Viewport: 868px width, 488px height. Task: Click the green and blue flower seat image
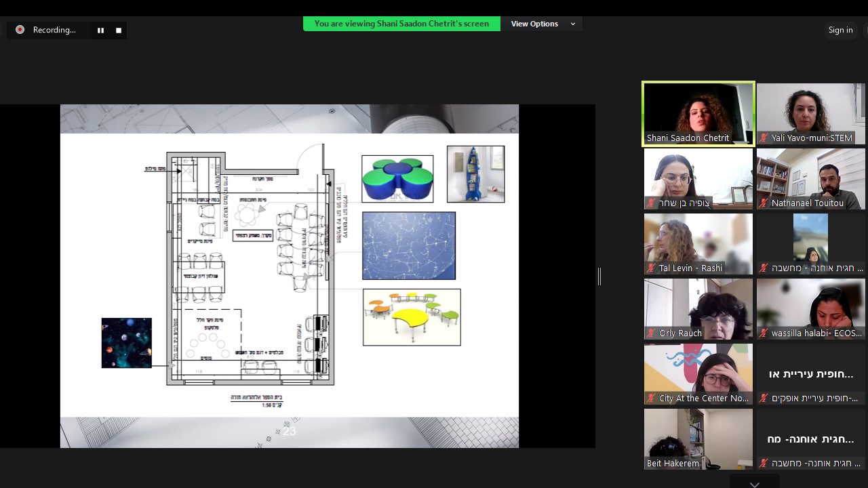point(397,179)
